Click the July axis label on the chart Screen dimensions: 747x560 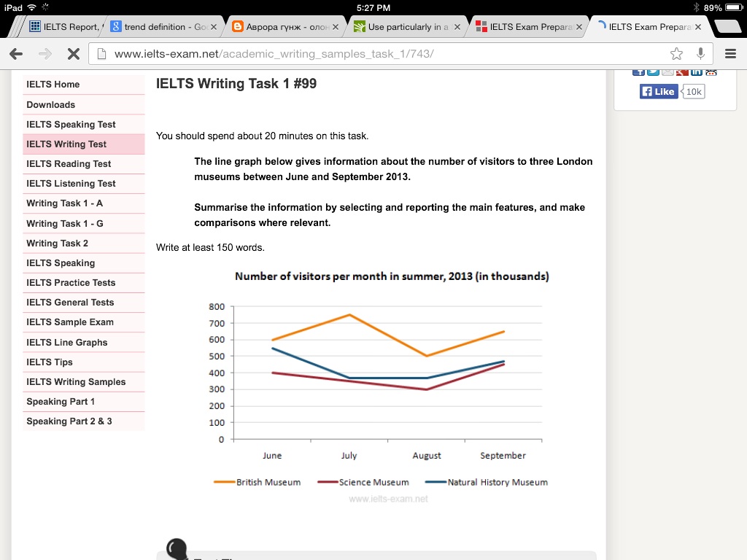coord(349,456)
